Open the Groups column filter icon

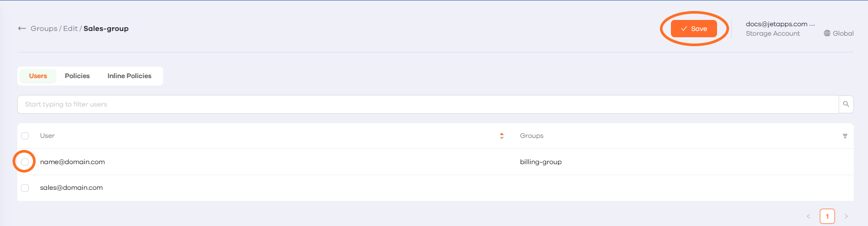(845, 136)
